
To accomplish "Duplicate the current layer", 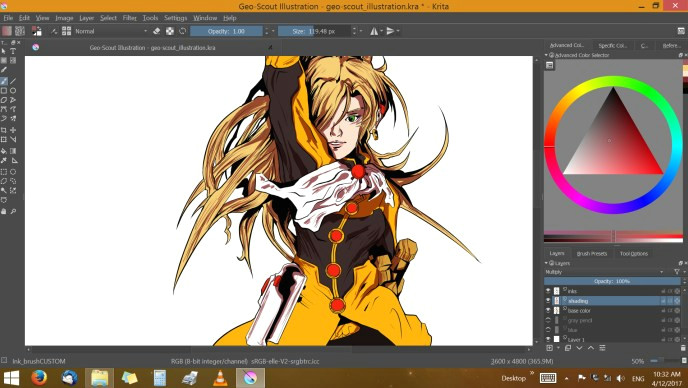I will tap(568, 348).
